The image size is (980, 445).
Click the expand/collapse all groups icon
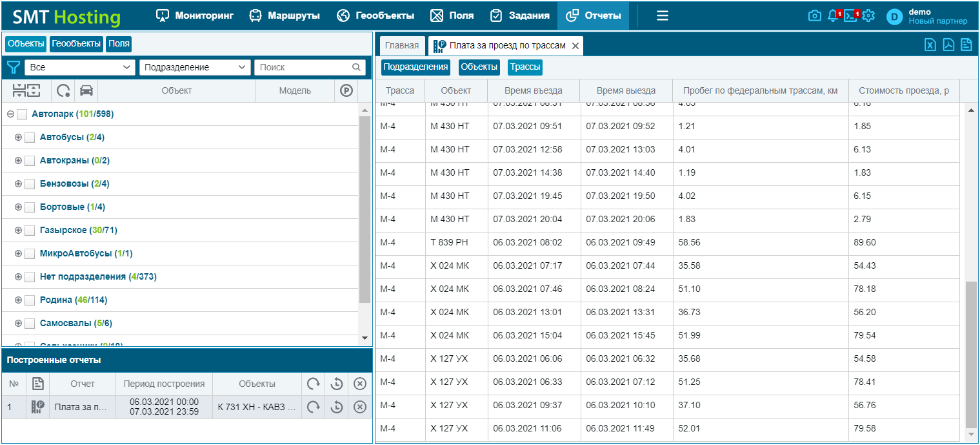pyautogui.click(x=26, y=90)
